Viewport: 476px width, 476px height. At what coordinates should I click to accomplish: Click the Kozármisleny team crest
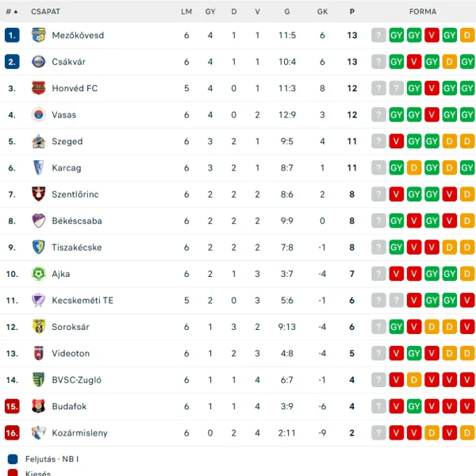click(x=39, y=433)
